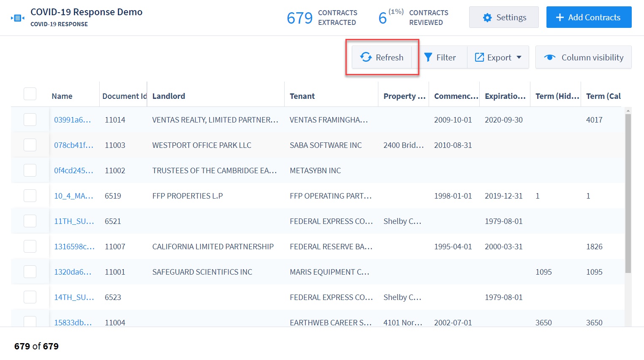This screenshot has height=360, width=644.
Task: Click tenant cell SABA SOFTWARE INC
Action: pyautogui.click(x=326, y=145)
